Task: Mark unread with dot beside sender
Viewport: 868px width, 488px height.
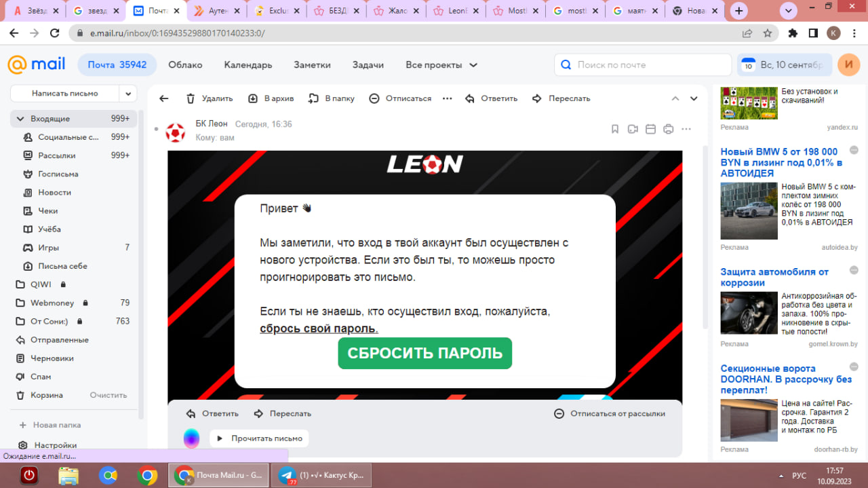Action: [x=156, y=128]
